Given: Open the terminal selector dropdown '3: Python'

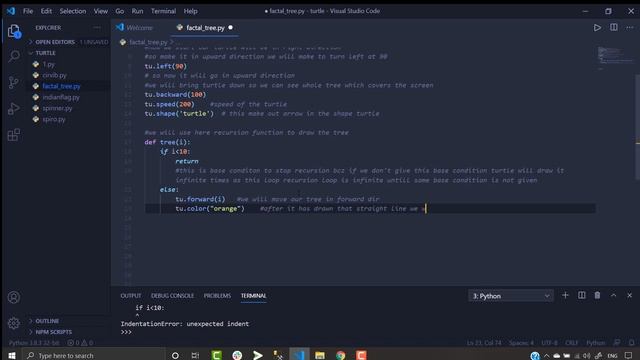Looking at the screenshot, I should click(511, 296).
